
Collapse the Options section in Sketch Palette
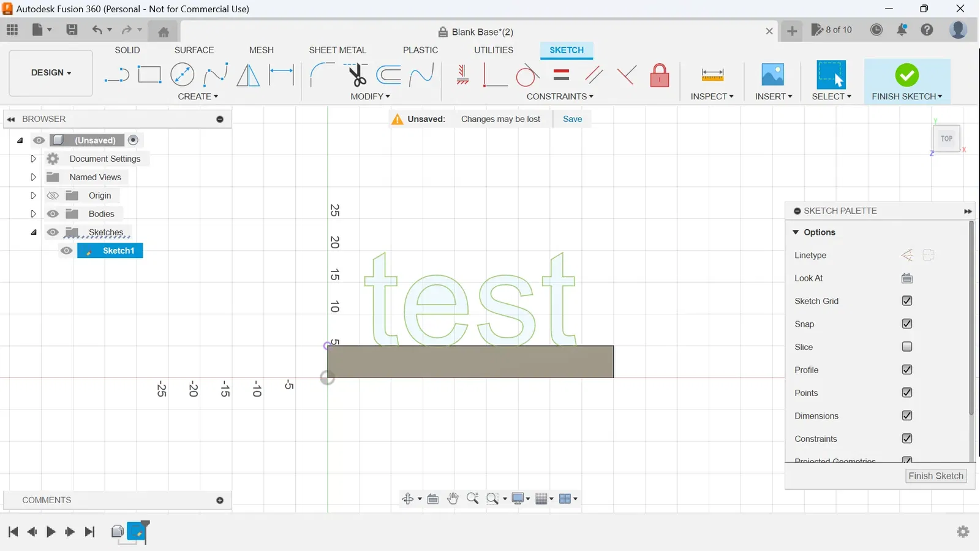coord(796,232)
